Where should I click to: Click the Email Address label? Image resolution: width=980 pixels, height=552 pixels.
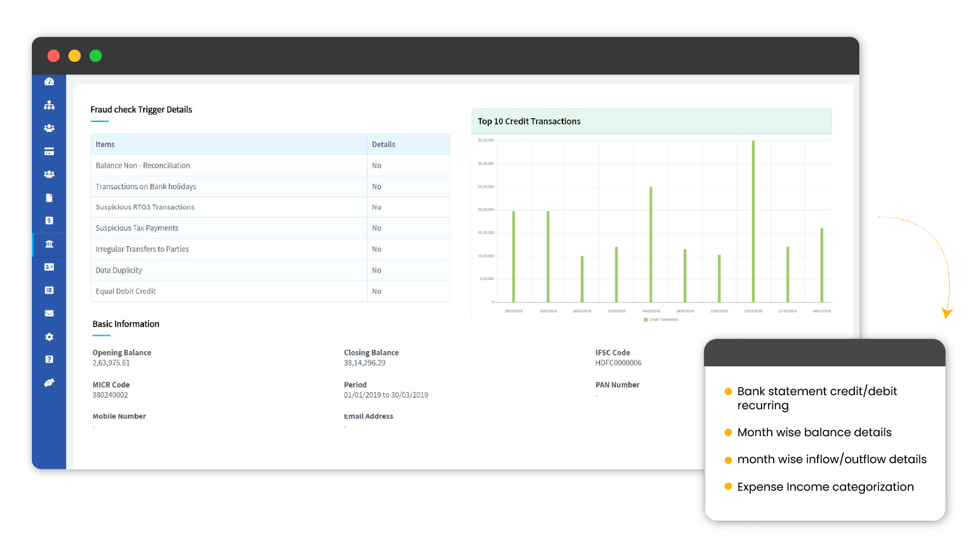pyautogui.click(x=369, y=416)
